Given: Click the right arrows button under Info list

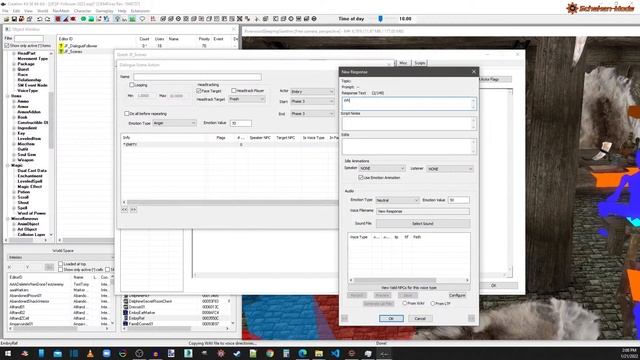Looking at the screenshot, I should tap(133, 209).
